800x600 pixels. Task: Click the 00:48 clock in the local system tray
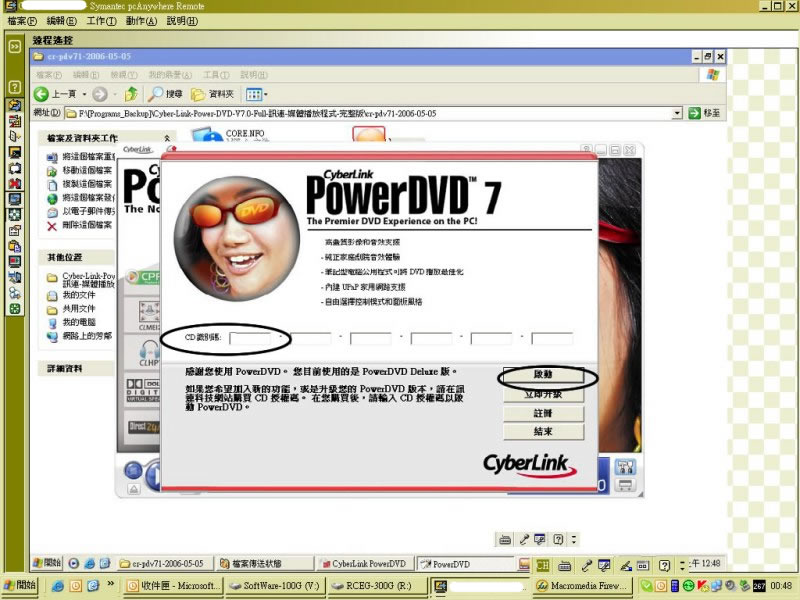tap(781, 586)
